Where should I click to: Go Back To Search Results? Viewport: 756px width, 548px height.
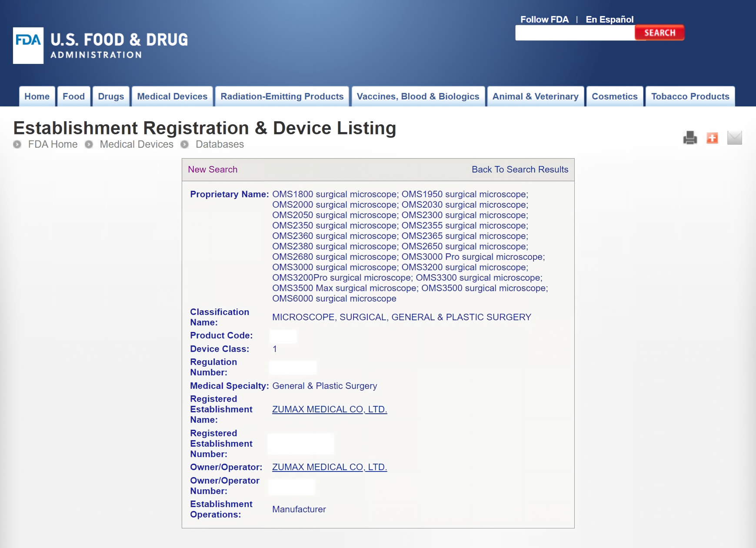pos(520,169)
